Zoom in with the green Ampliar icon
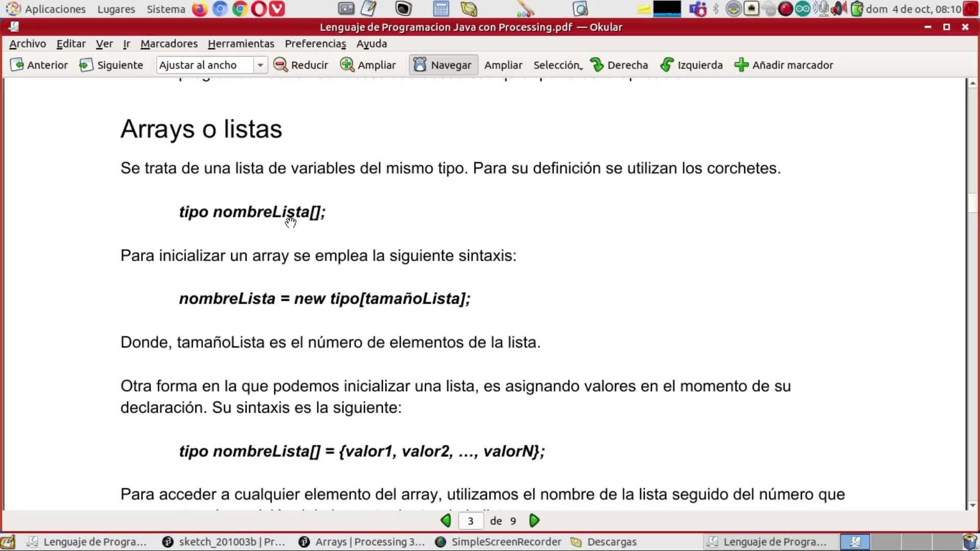The width and height of the screenshot is (980, 551). 347,65
